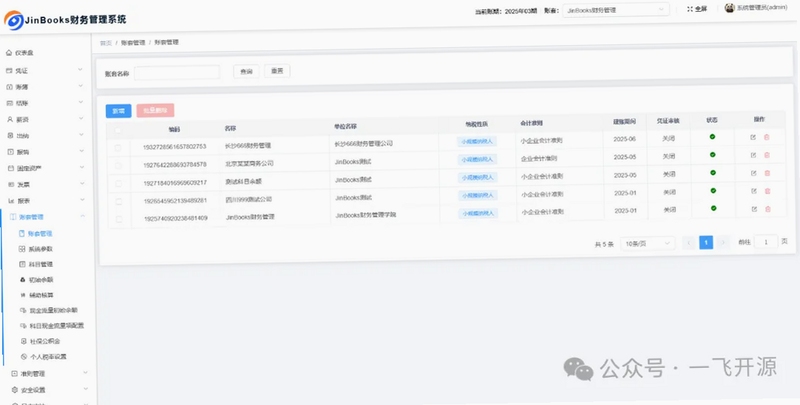Toggle fullscreen with the 全屏 icon
This screenshot has width=800, height=405.
[697, 9]
